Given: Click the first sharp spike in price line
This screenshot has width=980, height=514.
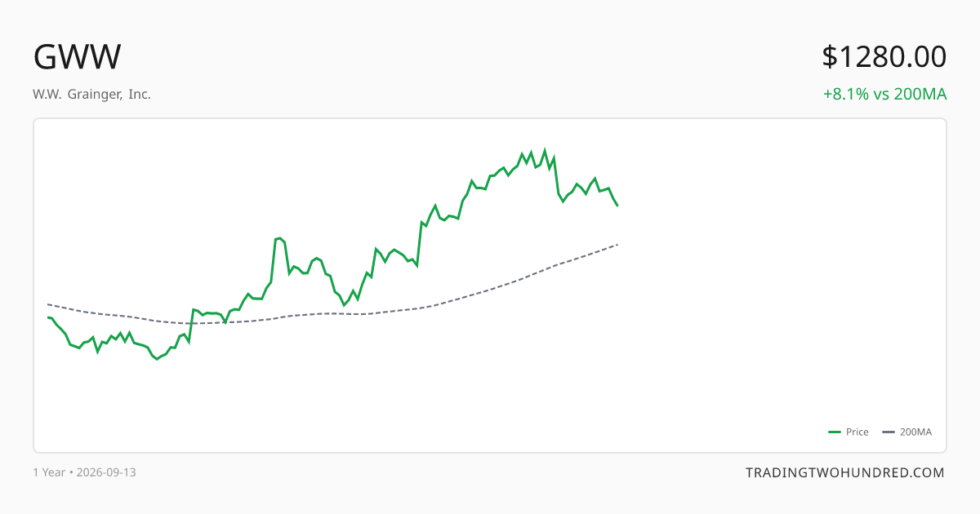Looking at the screenshot, I should [x=279, y=238].
